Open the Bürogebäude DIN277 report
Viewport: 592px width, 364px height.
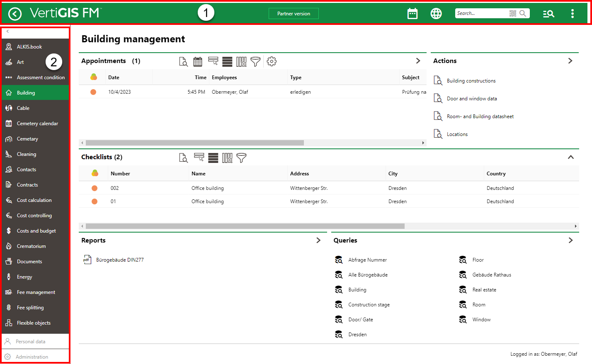(120, 260)
